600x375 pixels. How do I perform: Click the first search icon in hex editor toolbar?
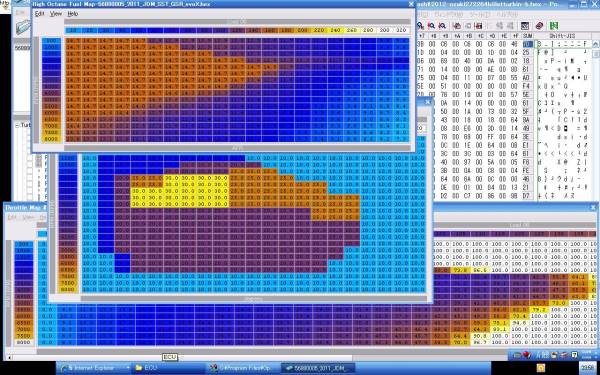pyautogui.click(x=421, y=26)
